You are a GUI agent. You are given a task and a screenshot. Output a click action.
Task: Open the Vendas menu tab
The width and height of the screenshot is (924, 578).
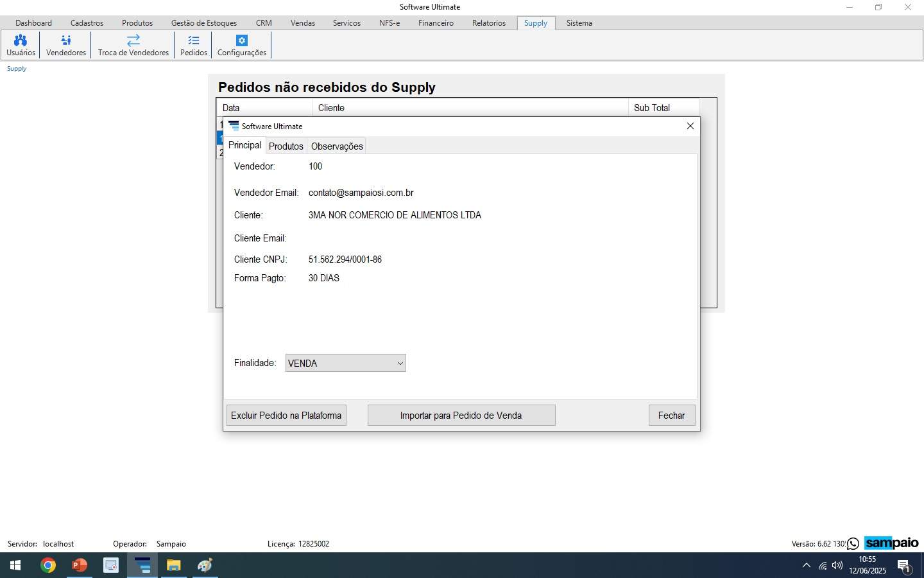click(x=303, y=23)
